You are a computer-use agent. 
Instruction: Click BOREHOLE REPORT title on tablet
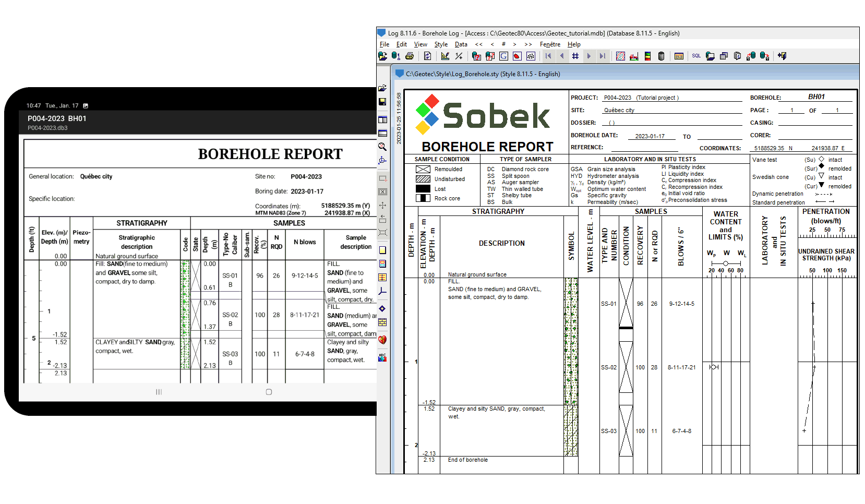[270, 154]
